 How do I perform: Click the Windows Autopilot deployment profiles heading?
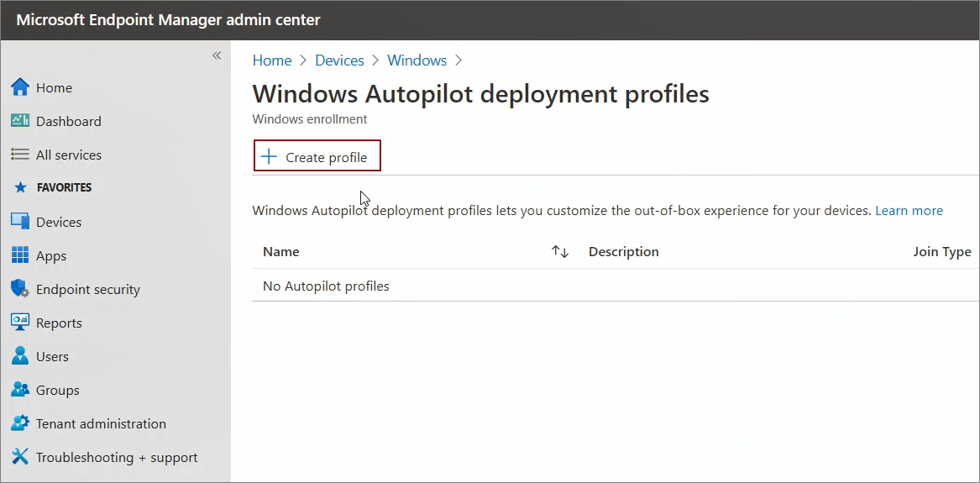point(480,94)
